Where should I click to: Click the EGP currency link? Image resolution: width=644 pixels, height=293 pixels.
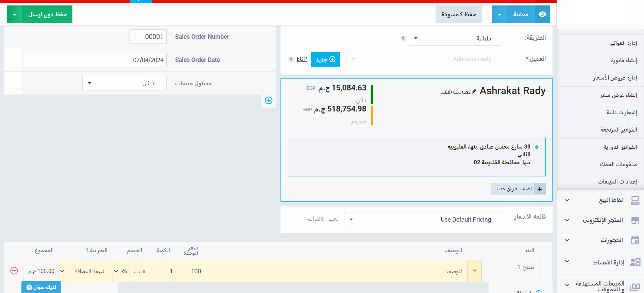[302, 59]
